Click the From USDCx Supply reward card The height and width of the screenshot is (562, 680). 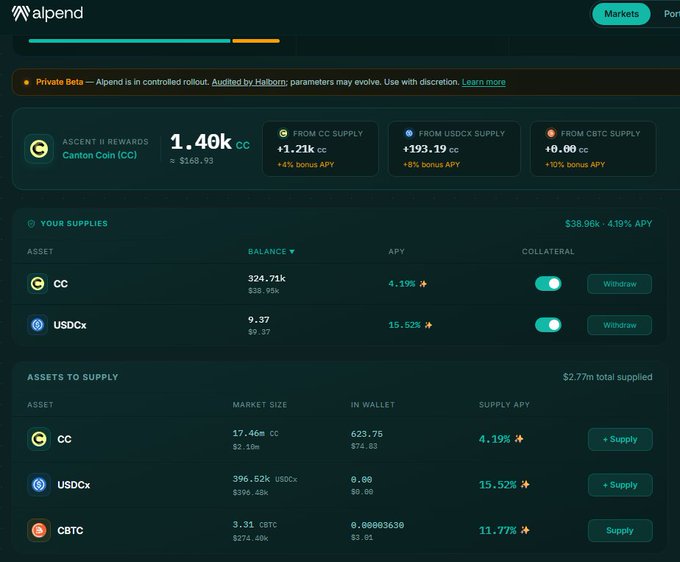pos(454,149)
